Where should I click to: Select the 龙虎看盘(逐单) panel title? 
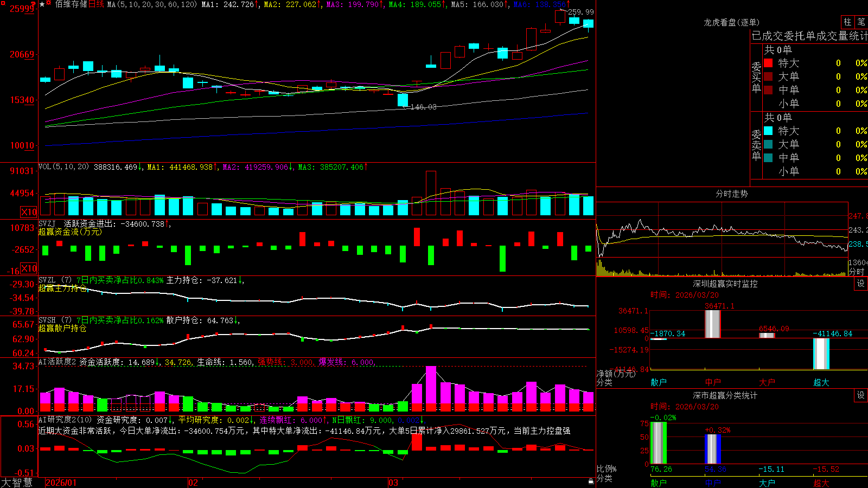coord(731,22)
